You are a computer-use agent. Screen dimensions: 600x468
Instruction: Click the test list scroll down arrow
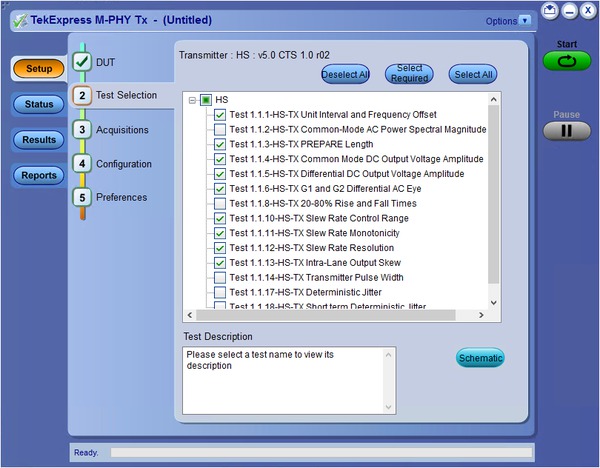pyautogui.click(x=494, y=302)
